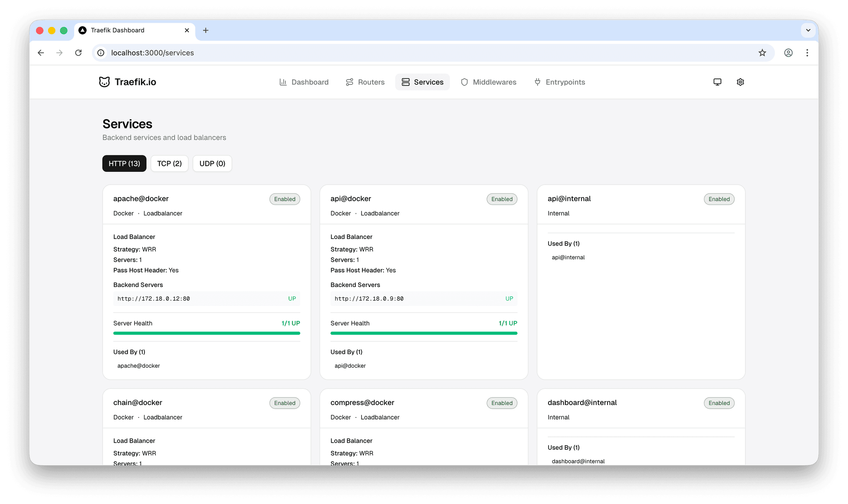848x504 pixels.
Task: Toggle the Enabled badge on apache@docker
Action: click(x=284, y=199)
